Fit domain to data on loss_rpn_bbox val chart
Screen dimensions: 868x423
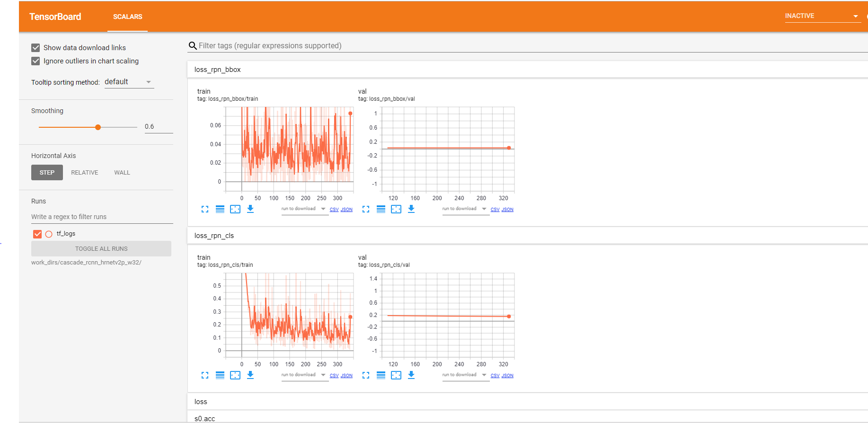click(x=396, y=209)
